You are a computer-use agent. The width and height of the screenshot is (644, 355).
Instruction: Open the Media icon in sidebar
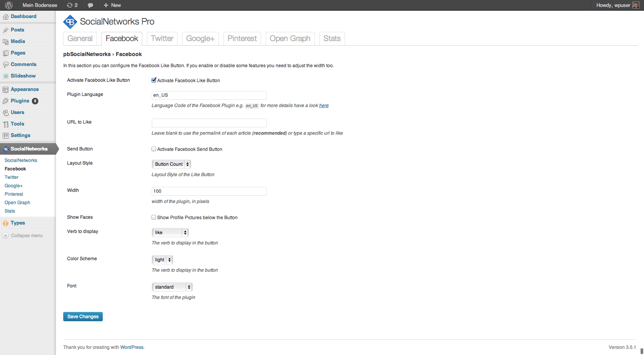[x=6, y=41]
